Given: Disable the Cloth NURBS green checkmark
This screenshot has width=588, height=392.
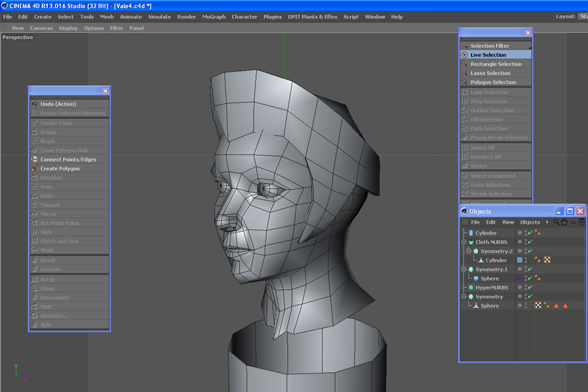Looking at the screenshot, I should point(530,243).
